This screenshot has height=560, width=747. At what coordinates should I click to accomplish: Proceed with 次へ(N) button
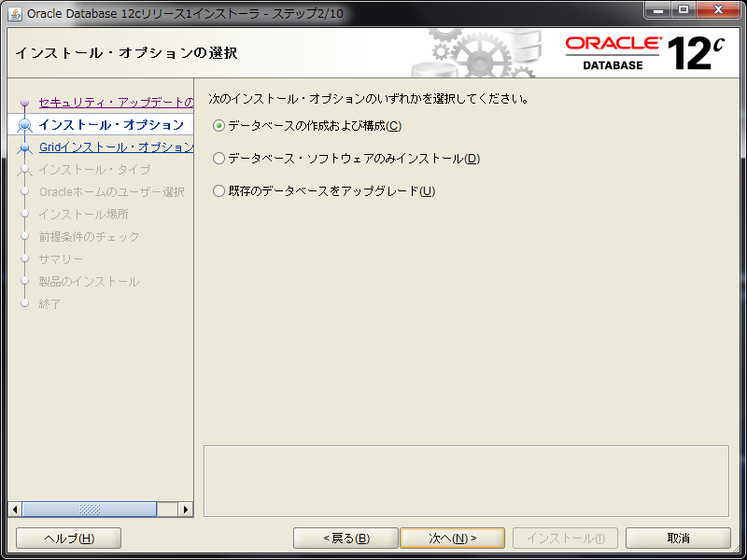(x=453, y=539)
